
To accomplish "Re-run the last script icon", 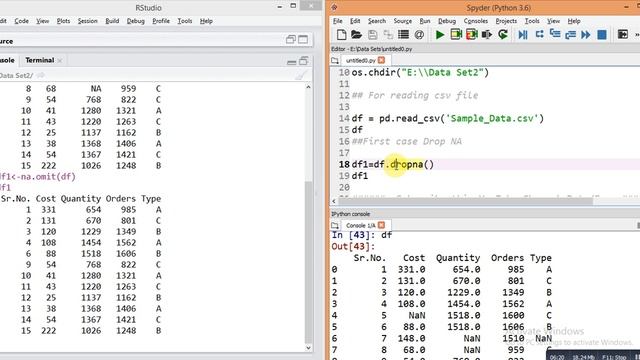I will click(503, 35).
